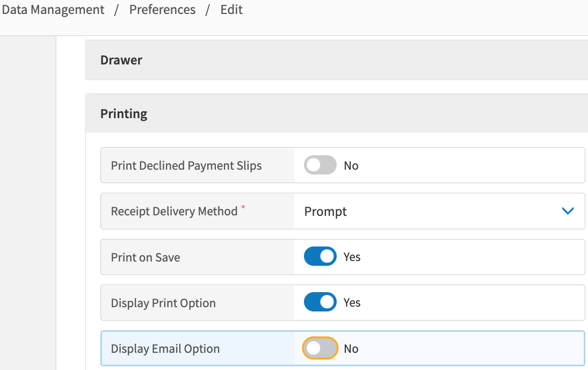
Task: Enable the Display Email Option switch
Action: click(320, 349)
